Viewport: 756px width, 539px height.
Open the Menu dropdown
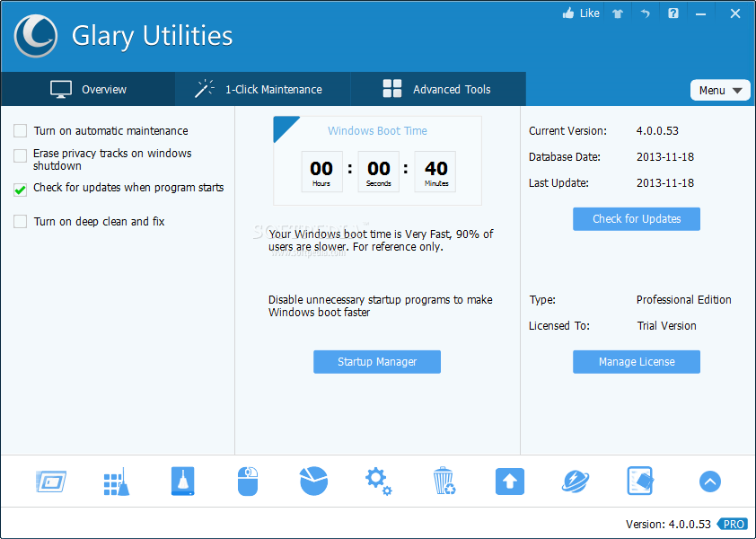point(720,90)
